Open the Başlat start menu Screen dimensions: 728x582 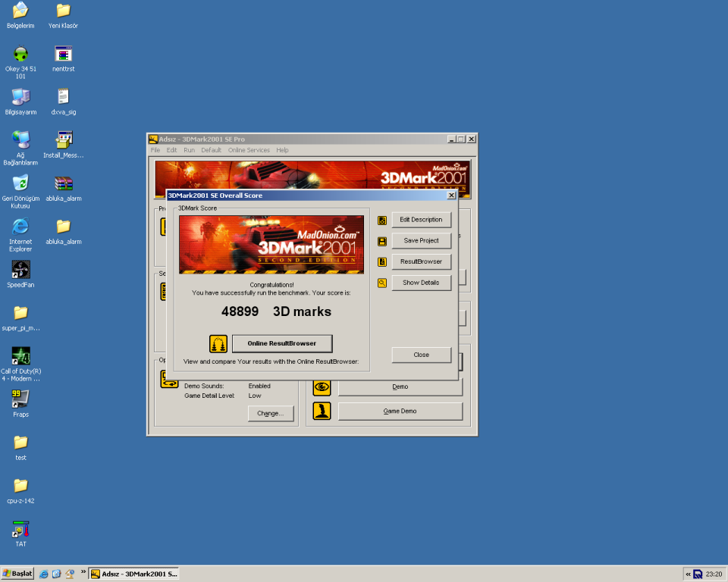tap(17, 574)
